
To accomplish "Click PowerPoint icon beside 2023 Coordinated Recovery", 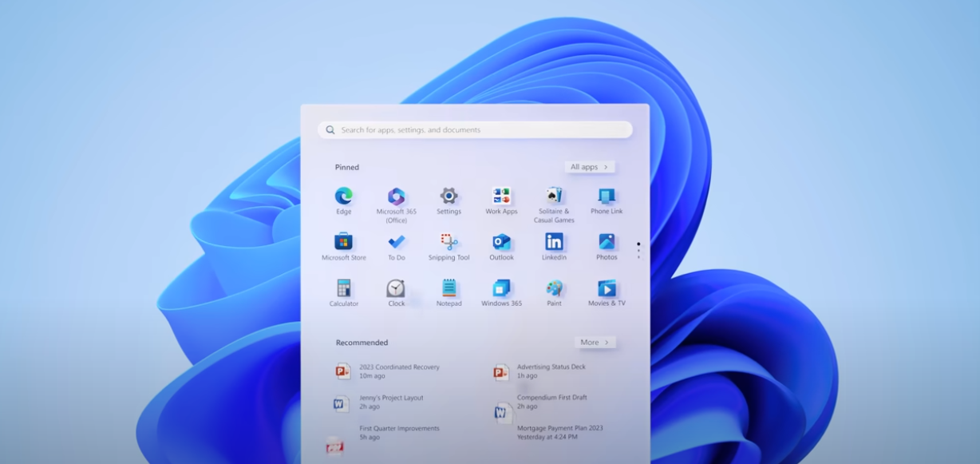I will (342, 371).
